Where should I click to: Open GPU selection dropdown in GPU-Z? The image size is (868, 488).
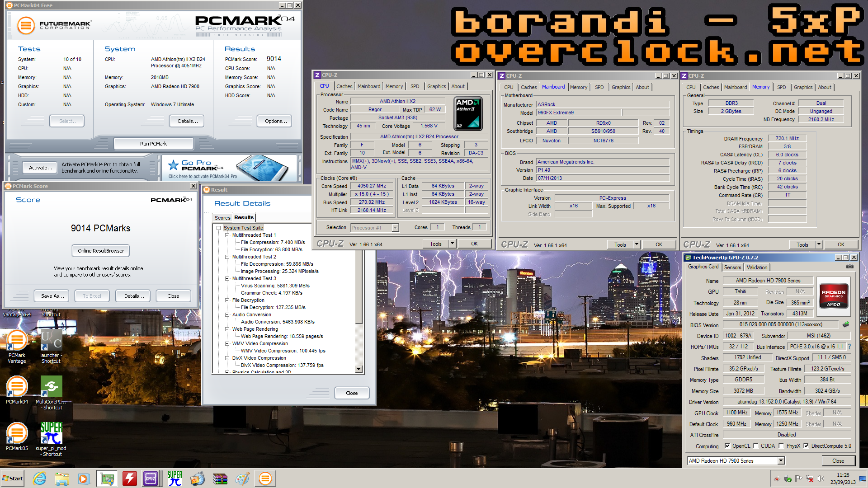coord(781,460)
